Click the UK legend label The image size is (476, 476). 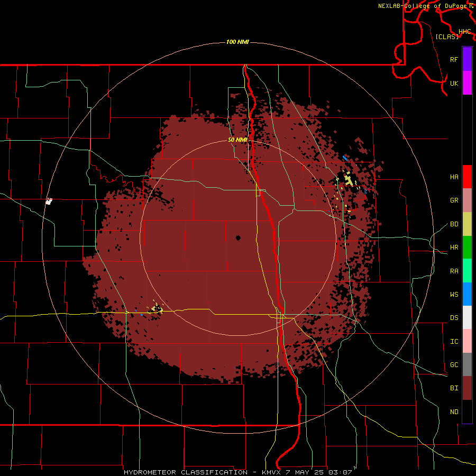(454, 83)
